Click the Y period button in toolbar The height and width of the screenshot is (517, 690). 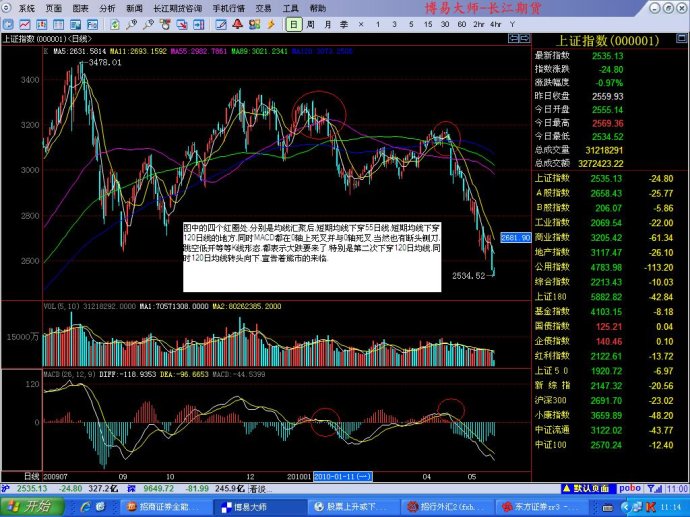click(x=512, y=24)
